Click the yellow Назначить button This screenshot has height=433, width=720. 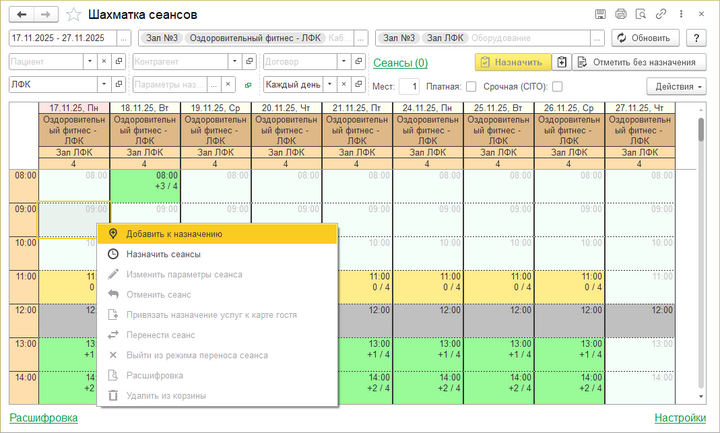[513, 62]
